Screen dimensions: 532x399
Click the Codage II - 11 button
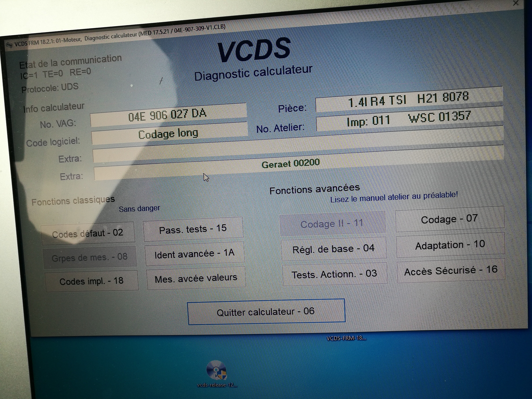(332, 224)
